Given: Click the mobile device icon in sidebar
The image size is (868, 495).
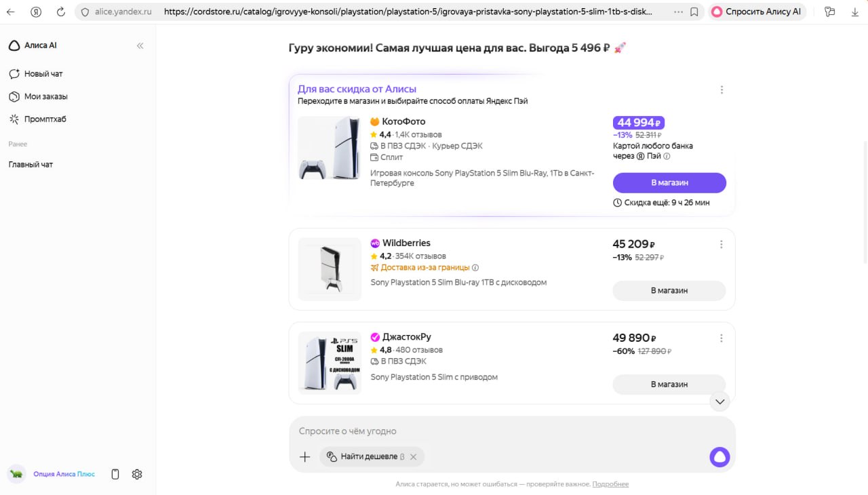Looking at the screenshot, I should tap(115, 474).
